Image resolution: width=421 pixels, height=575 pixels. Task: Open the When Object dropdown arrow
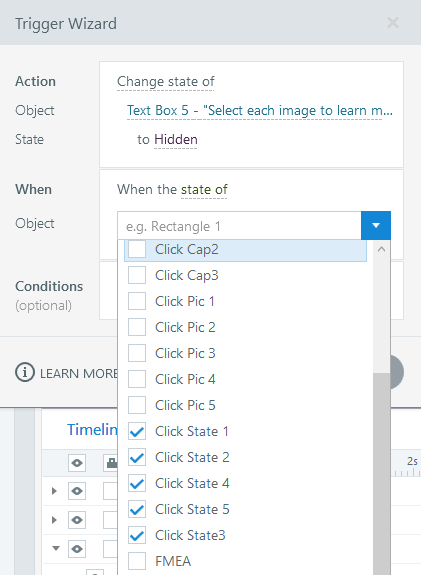click(376, 225)
